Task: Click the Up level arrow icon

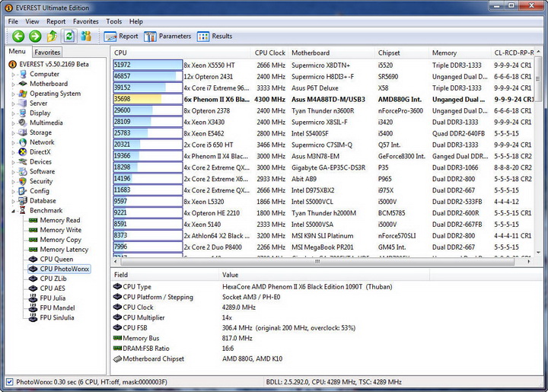Action: tap(52, 36)
